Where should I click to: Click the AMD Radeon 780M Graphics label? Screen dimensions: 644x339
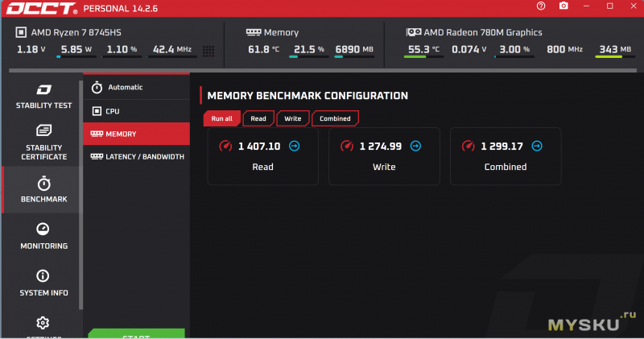click(483, 32)
